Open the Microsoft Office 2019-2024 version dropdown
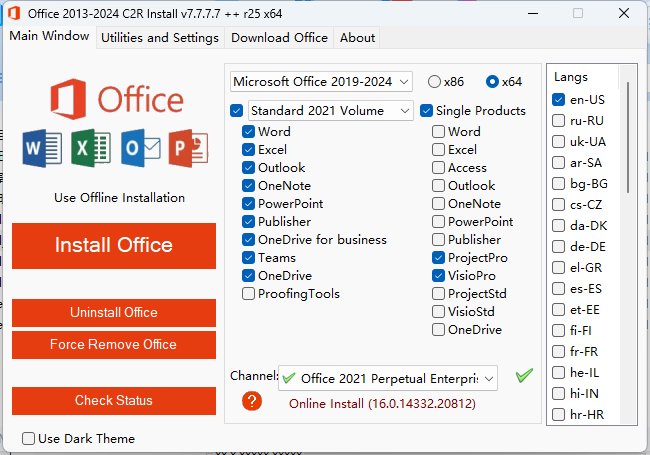Image resolution: width=650 pixels, height=455 pixels. pyautogui.click(x=321, y=81)
